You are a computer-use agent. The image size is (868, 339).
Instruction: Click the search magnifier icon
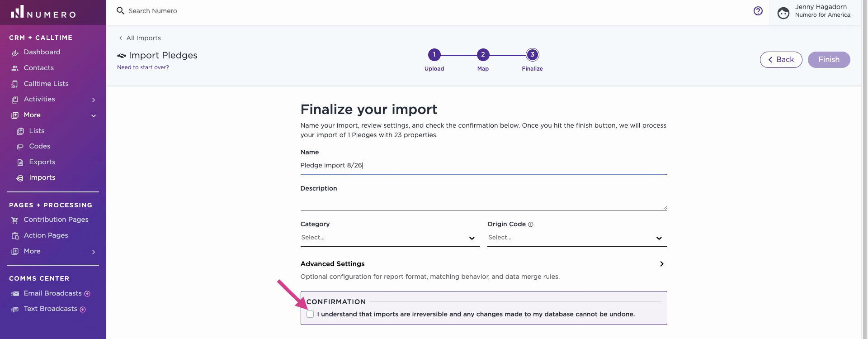tap(120, 10)
